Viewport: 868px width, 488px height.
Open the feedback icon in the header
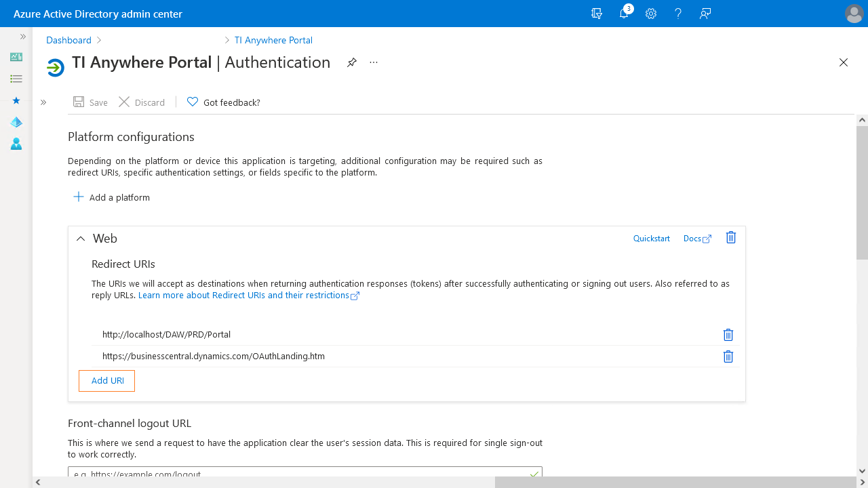coord(705,14)
